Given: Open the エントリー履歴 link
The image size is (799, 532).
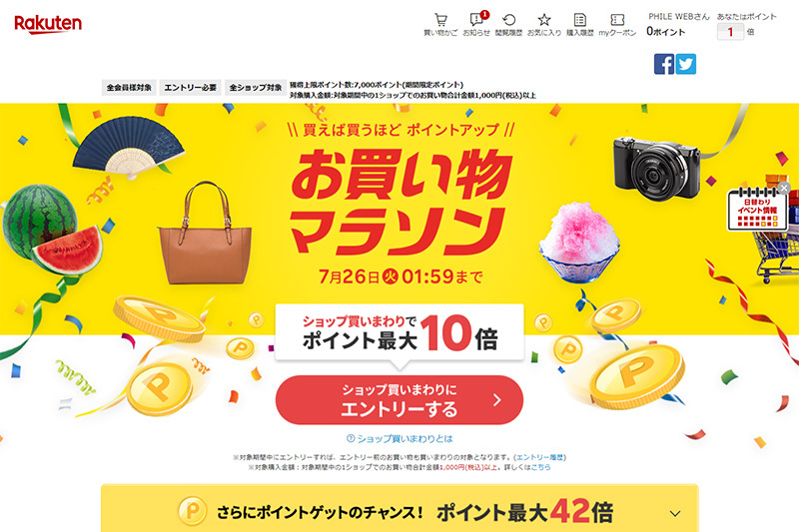Looking at the screenshot, I should pyautogui.click(x=540, y=457).
